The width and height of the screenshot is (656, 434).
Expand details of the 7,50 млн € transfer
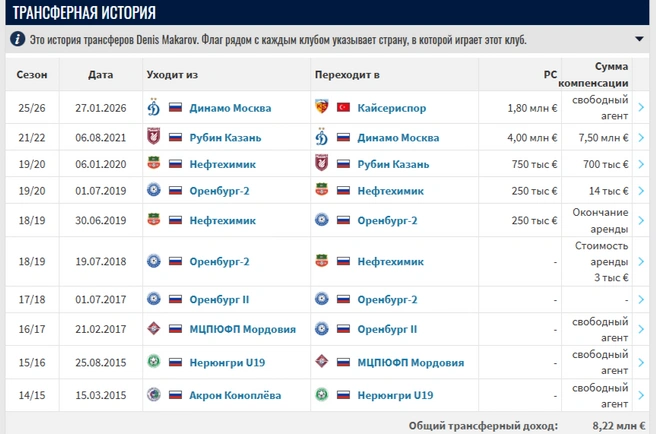click(x=641, y=137)
